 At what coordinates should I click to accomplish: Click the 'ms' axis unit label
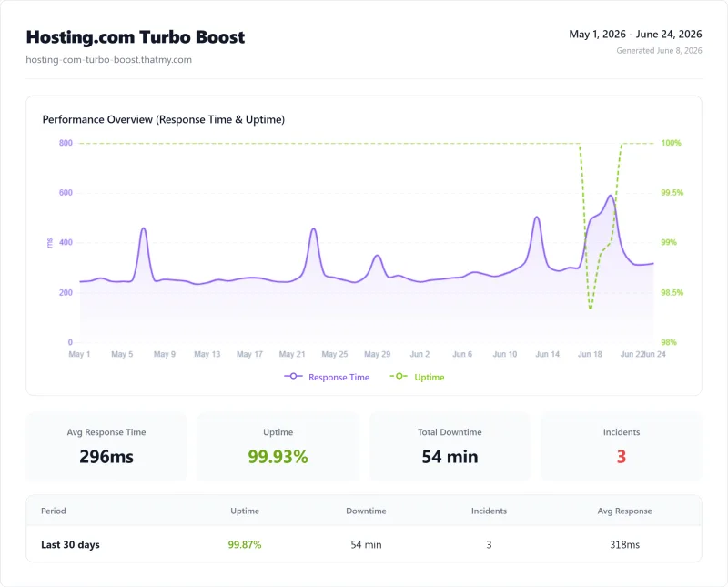point(50,242)
